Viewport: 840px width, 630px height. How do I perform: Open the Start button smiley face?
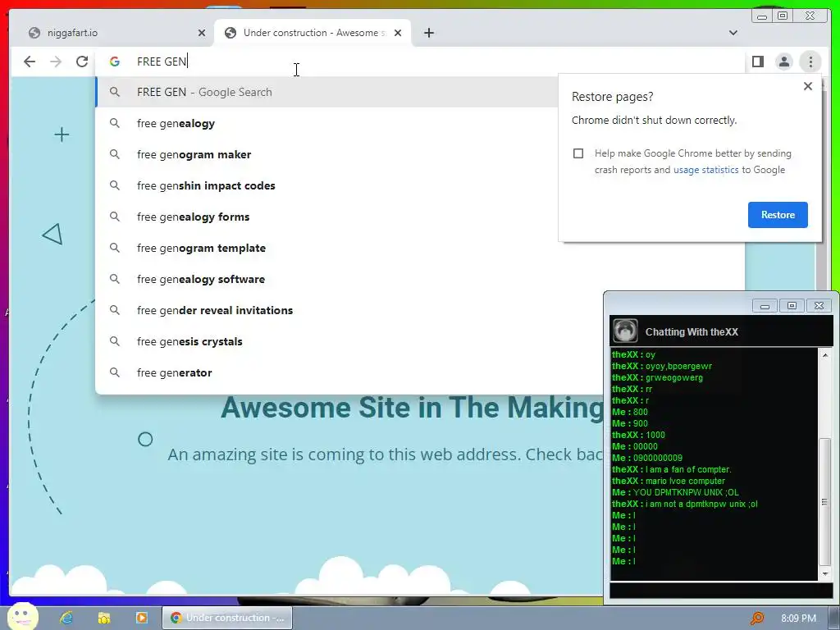(x=23, y=616)
